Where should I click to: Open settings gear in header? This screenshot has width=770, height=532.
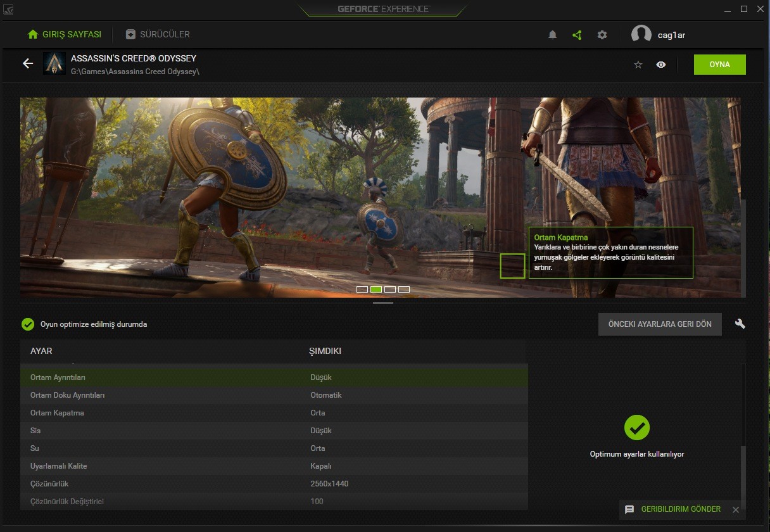tap(602, 35)
